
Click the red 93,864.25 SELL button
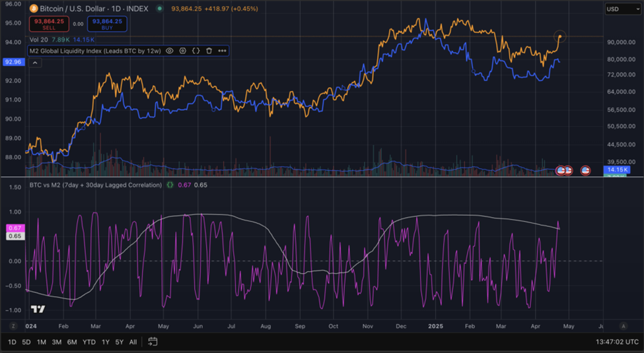click(49, 24)
